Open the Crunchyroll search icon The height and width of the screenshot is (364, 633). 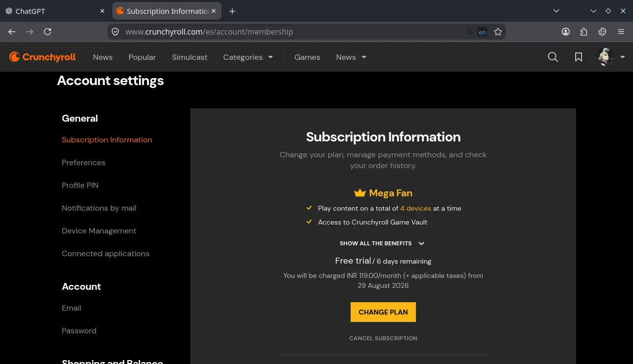tap(553, 57)
